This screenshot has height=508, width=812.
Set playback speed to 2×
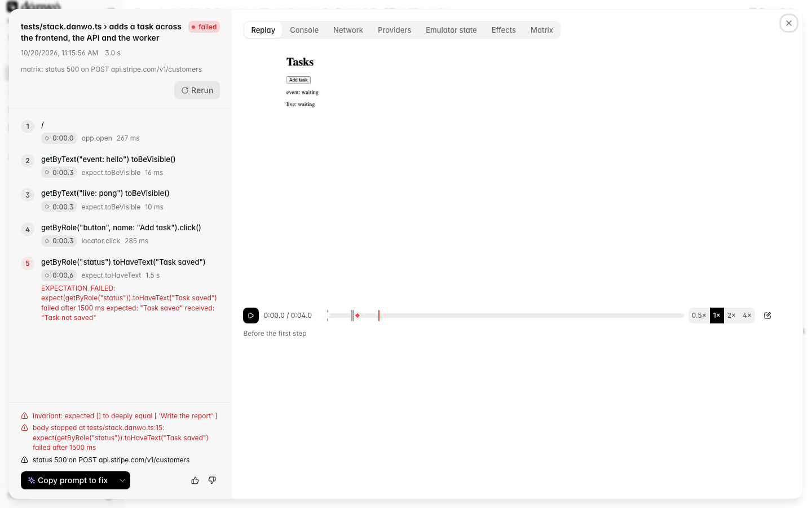[x=731, y=316]
